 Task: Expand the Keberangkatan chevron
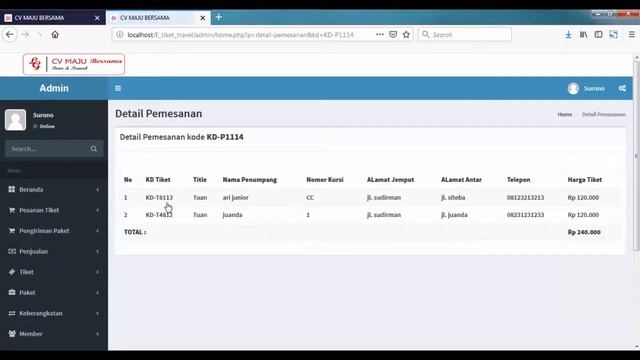[x=98, y=313]
